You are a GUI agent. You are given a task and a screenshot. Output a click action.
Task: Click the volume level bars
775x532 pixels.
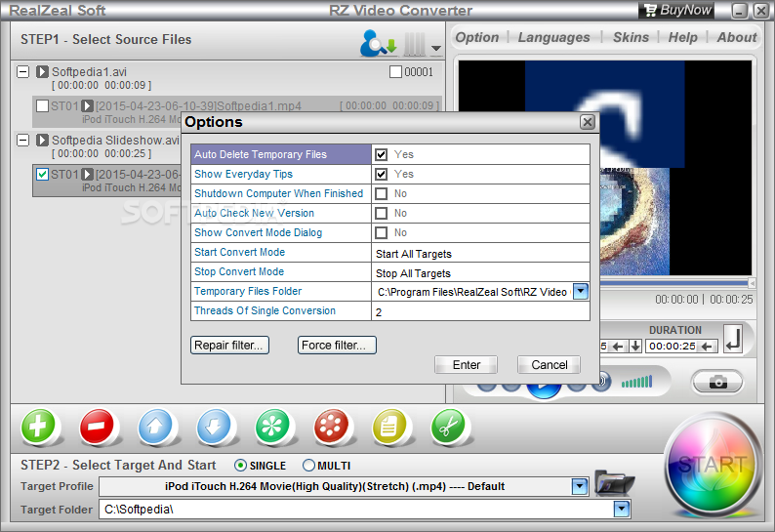[636, 382]
